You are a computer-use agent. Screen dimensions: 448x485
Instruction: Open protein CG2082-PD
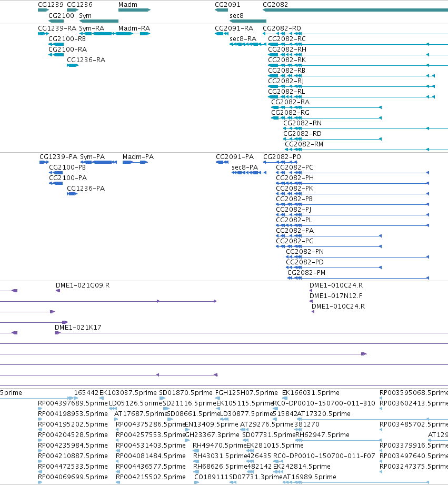coord(305,262)
